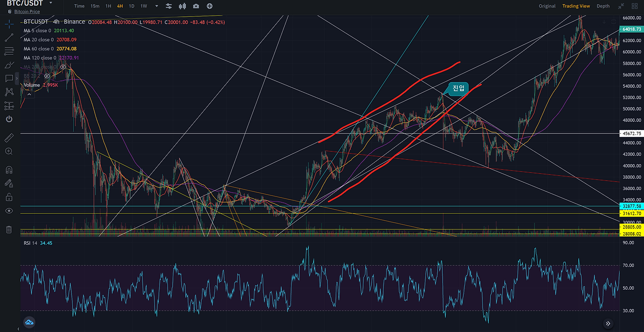Click the MA 60 close indicator label

coord(38,48)
